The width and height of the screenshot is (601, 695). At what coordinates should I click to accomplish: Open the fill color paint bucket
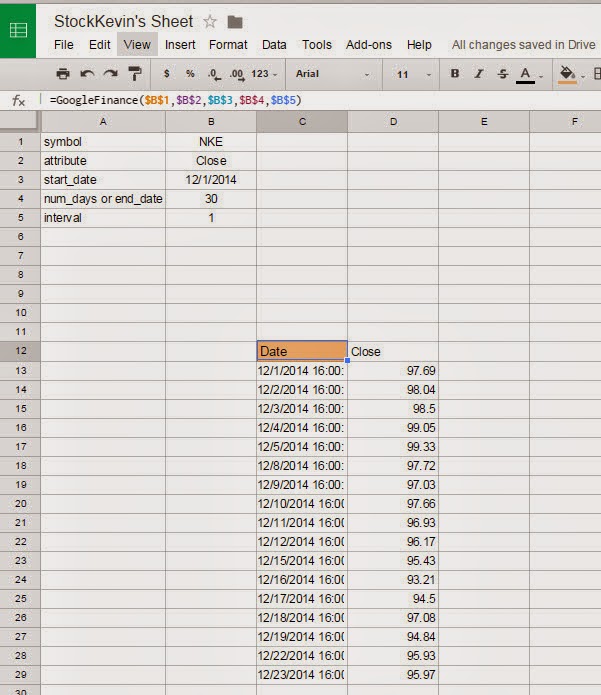click(568, 74)
